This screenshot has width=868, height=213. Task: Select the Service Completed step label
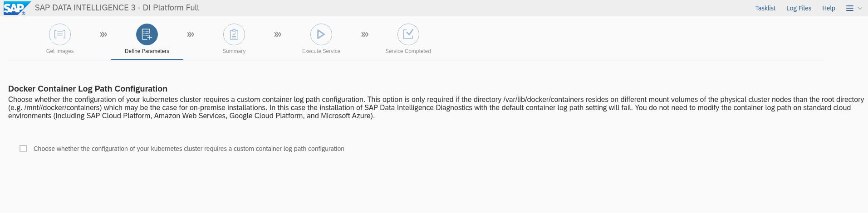[x=408, y=51]
